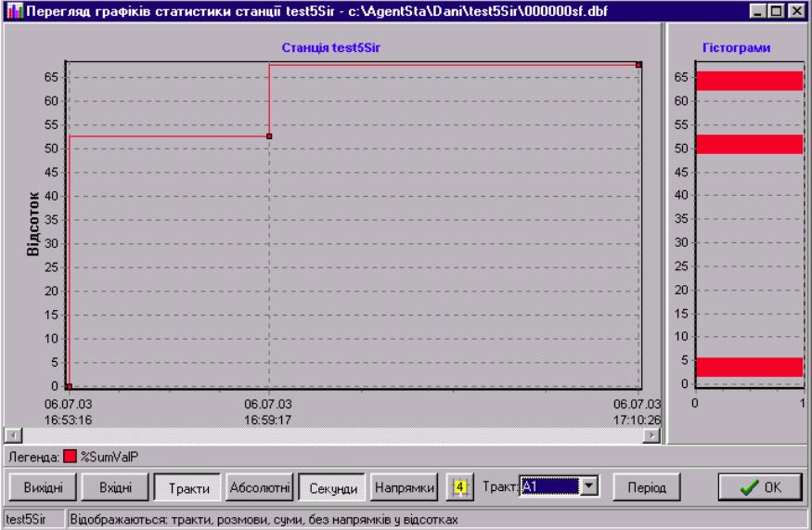Open the Тракт dropdown arrow
The height and width of the screenshot is (530, 812).
[588, 486]
